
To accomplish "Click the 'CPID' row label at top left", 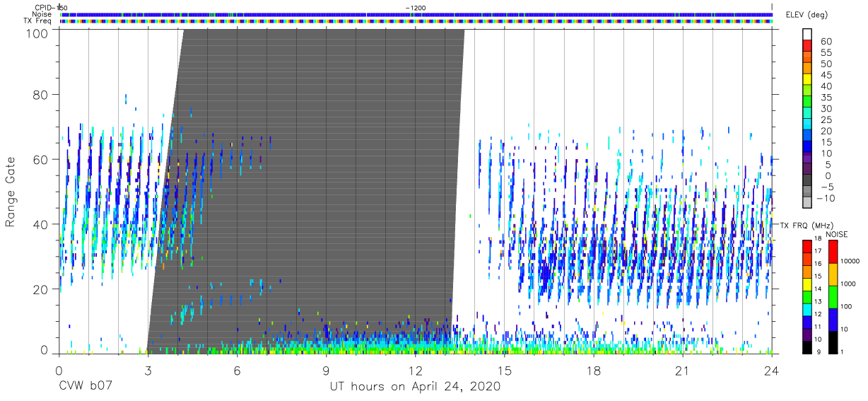I will pyautogui.click(x=42, y=7).
